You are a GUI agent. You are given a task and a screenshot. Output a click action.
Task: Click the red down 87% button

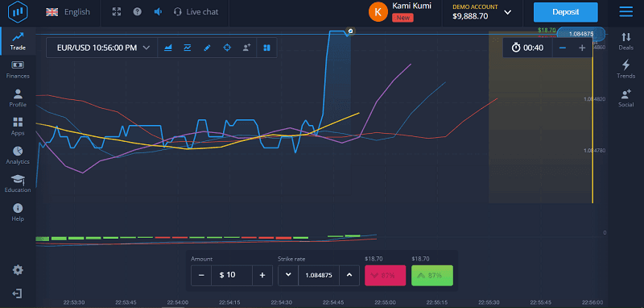(386, 275)
